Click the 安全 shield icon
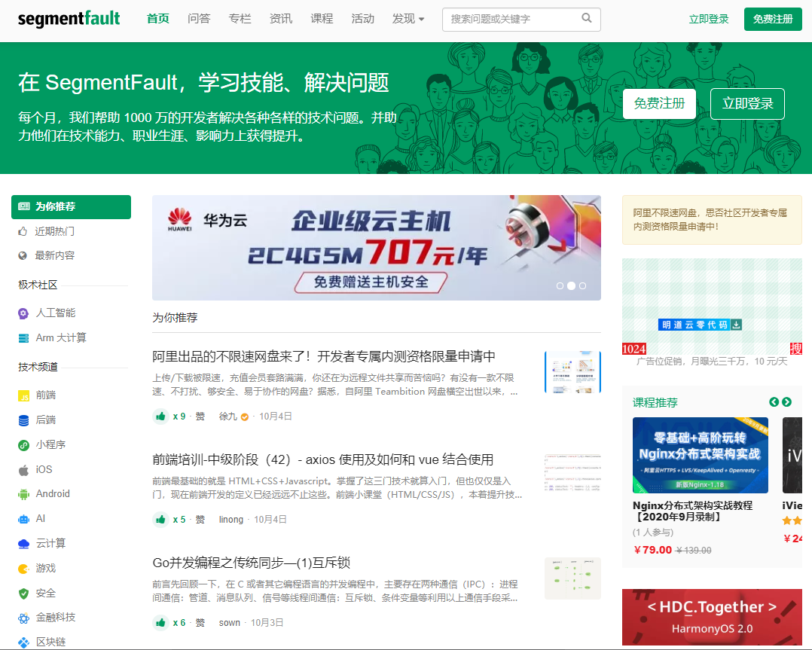The height and width of the screenshot is (650, 812). [24, 594]
